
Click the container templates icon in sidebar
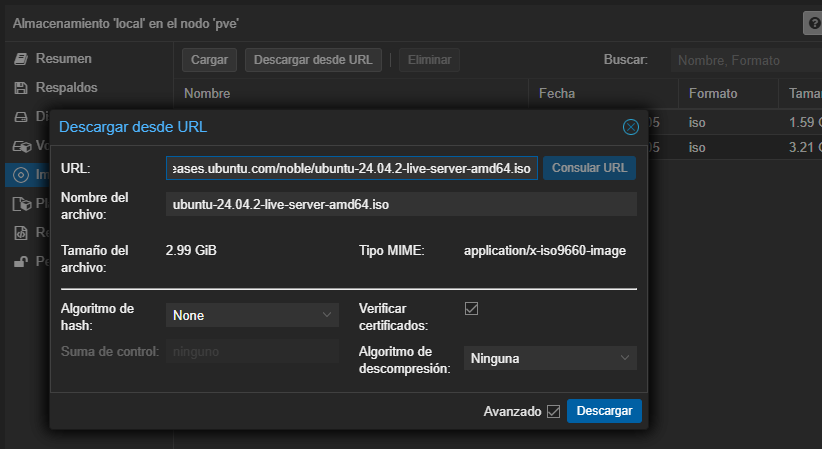tap(21, 204)
